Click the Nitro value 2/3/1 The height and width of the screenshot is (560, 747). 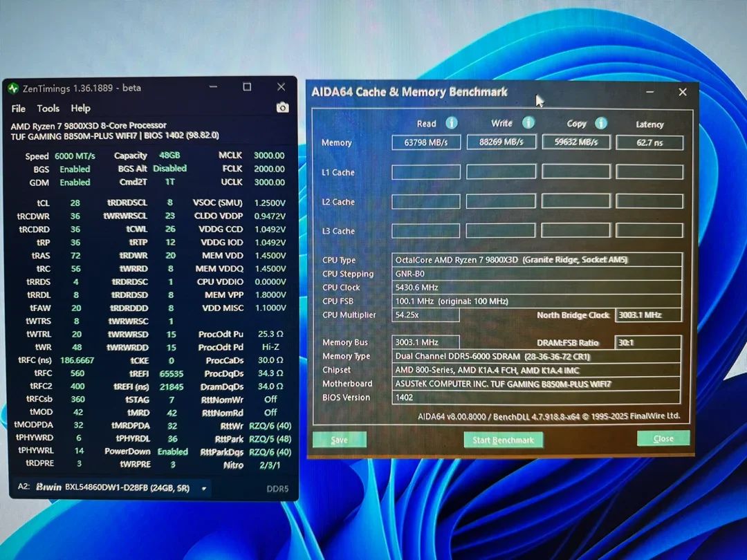[x=270, y=465]
